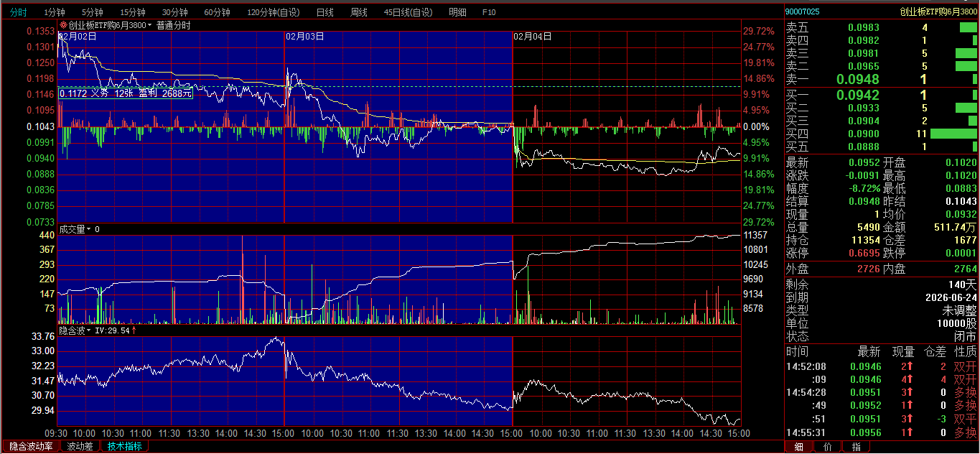Open the 120分钟(自设) custom period tab
Image resolution: width=980 pixels, height=454 pixels.
tap(274, 12)
